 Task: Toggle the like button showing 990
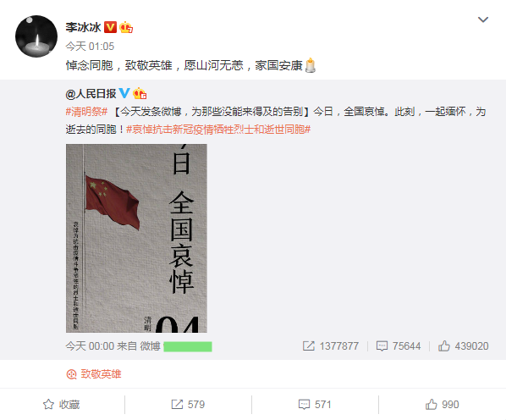[442, 405]
